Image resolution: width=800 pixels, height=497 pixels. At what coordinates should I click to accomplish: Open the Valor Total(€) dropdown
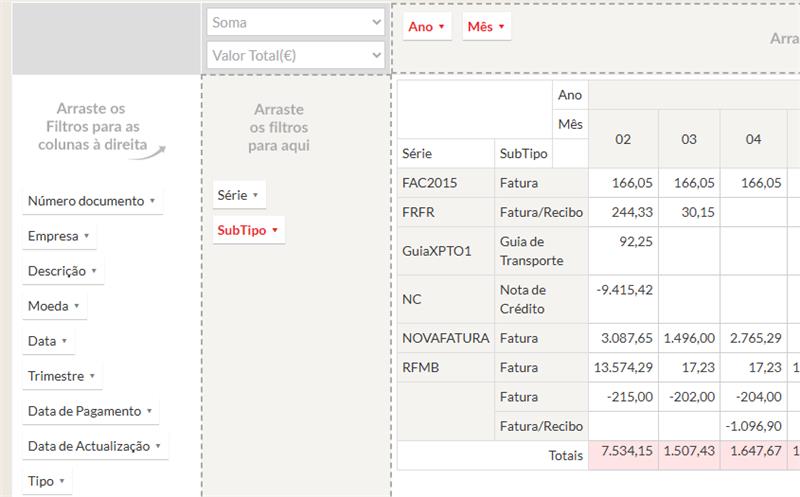[294, 55]
